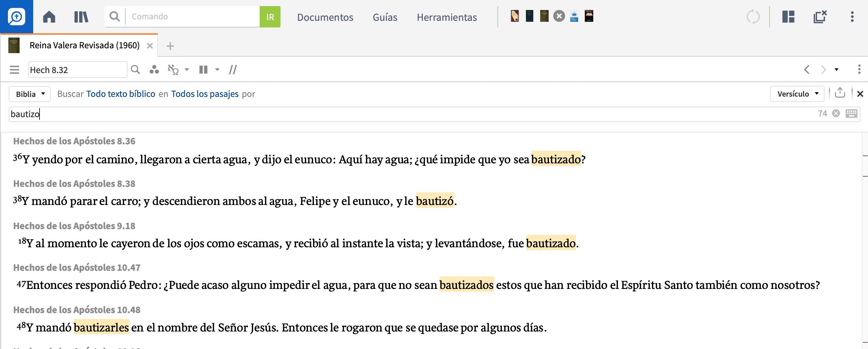Click highlighted bautizado in verse 18
The width and height of the screenshot is (868, 349).
[551, 243]
